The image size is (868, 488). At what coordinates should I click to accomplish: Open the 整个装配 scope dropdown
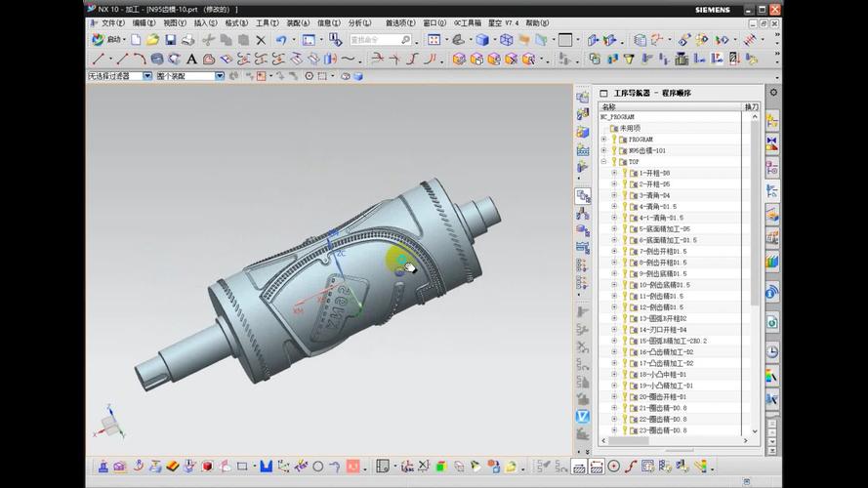pyautogui.click(x=220, y=75)
